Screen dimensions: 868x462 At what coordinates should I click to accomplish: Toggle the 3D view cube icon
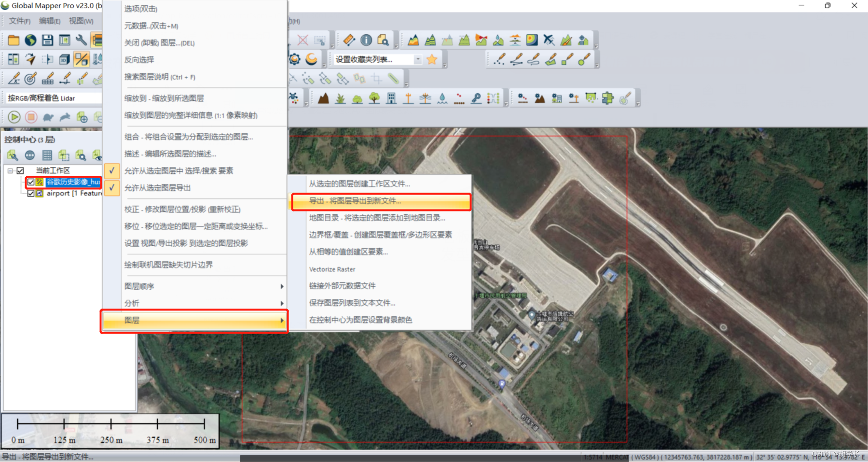click(64, 59)
